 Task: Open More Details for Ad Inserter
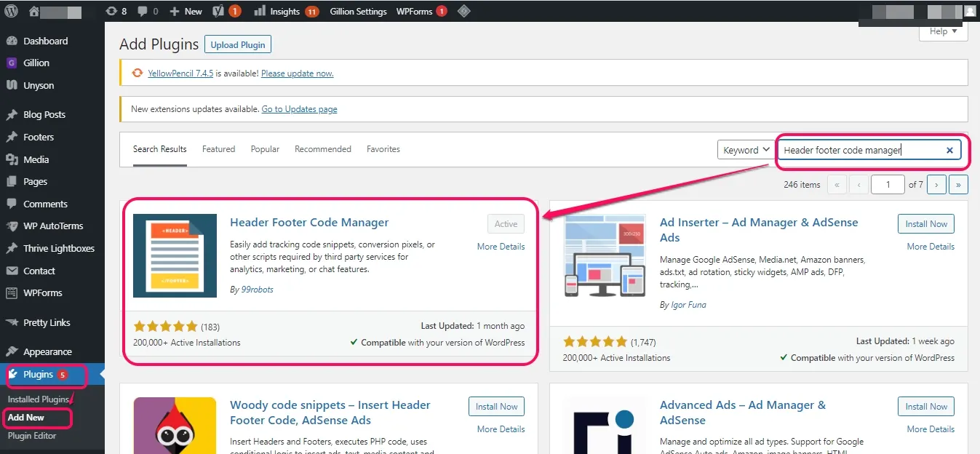[931, 247]
